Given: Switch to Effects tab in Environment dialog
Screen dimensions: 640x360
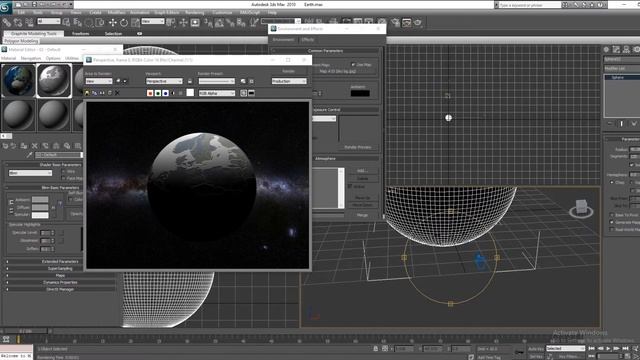Looking at the screenshot, I should pos(308,40).
